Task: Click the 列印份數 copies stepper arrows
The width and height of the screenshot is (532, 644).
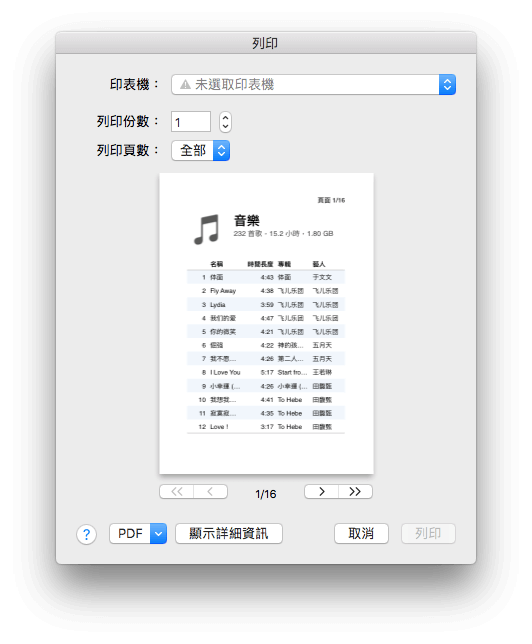Action: pyautogui.click(x=225, y=122)
